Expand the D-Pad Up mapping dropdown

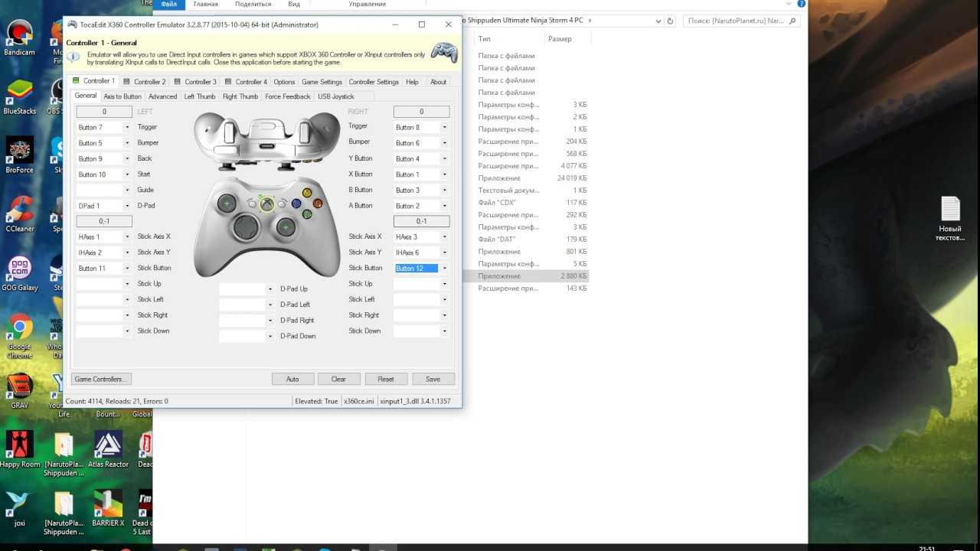(269, 289)
